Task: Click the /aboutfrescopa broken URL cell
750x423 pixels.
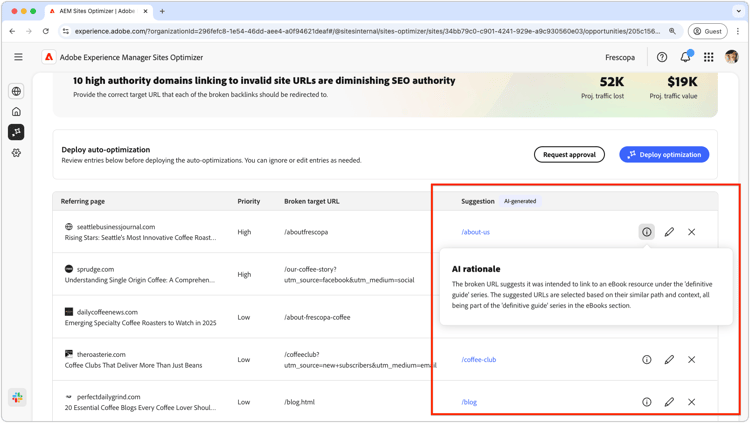Action: click(306, 232)
